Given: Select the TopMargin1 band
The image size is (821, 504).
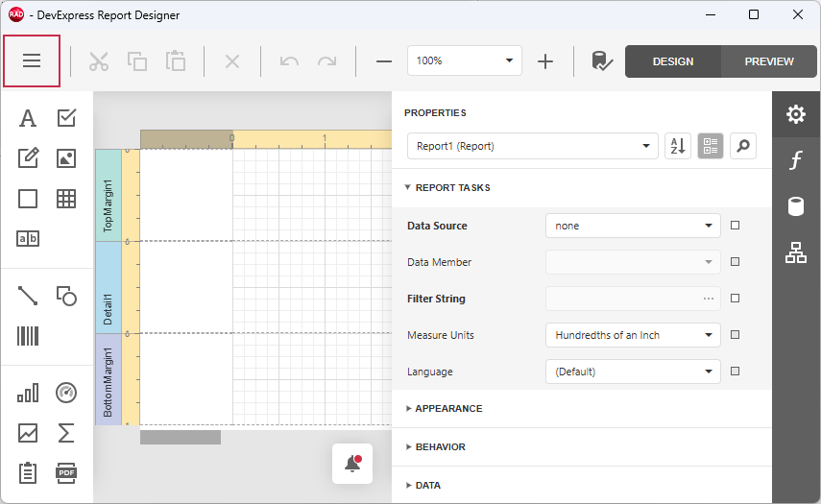Looking at the screenshot, I should tap(109, 195).
